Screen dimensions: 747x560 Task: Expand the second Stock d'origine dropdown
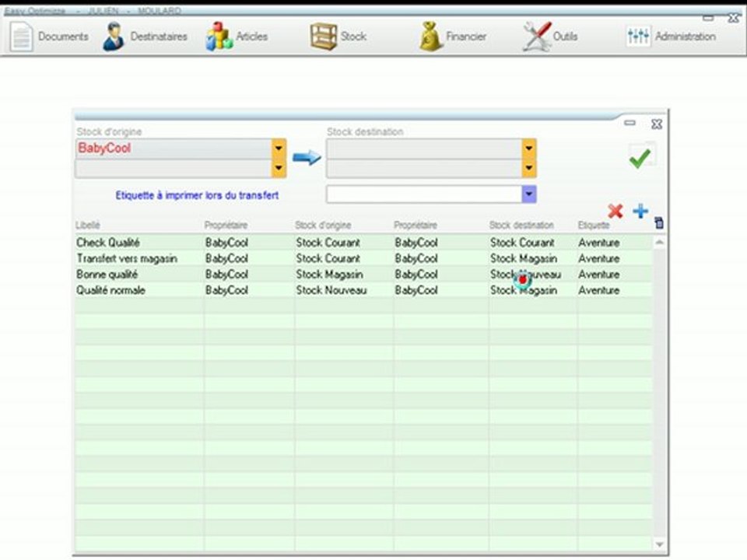coord(279,168)
